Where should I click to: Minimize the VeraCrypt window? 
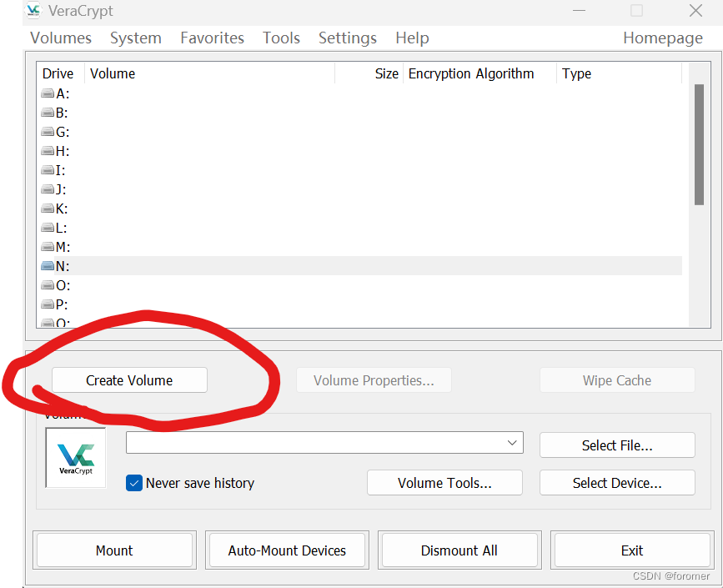[579, 10]
